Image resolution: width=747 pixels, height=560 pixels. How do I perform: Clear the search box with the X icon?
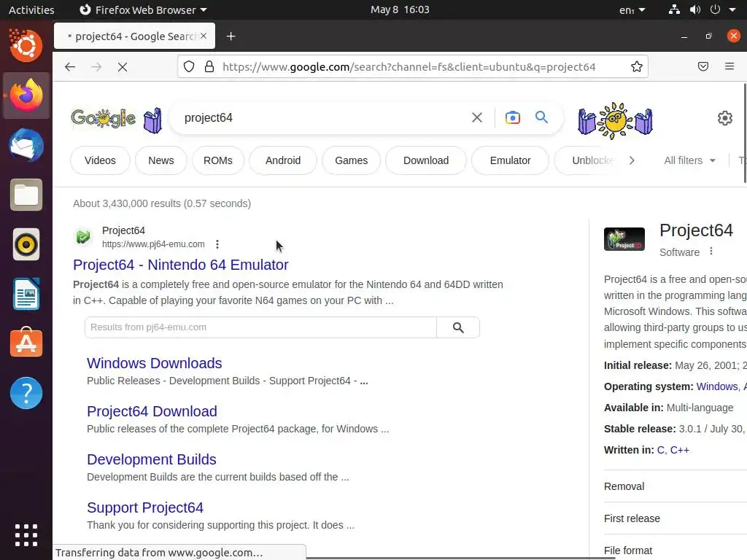477,117
